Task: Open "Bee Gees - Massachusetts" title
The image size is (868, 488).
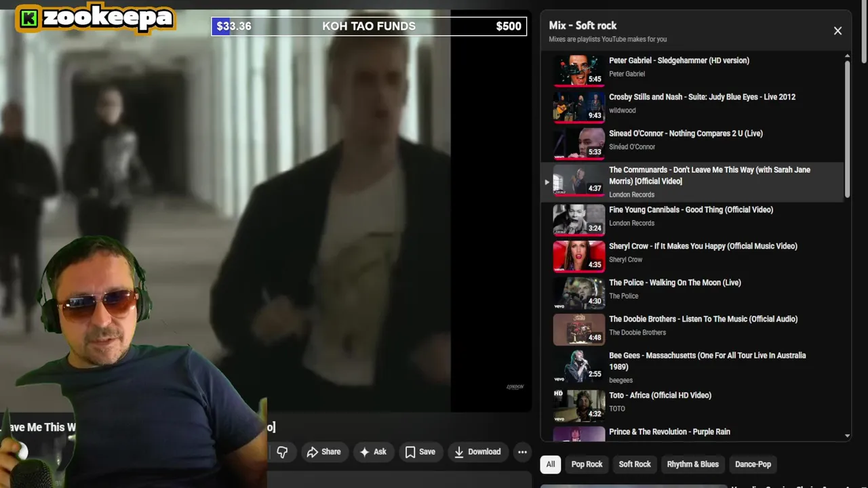Action: (707, 361)
